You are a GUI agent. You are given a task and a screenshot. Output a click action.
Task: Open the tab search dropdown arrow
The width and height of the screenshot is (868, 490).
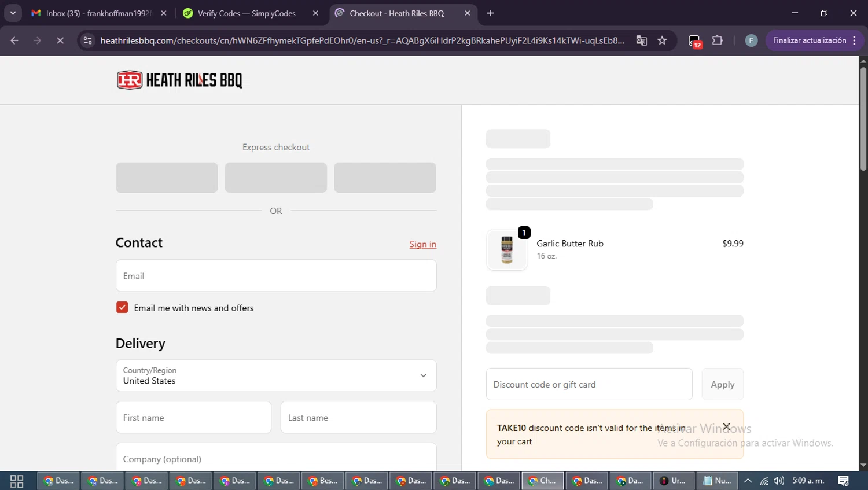coord(13,13)
